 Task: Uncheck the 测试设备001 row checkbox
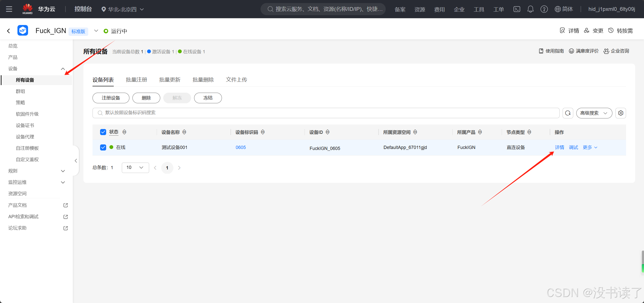(103, 147)
